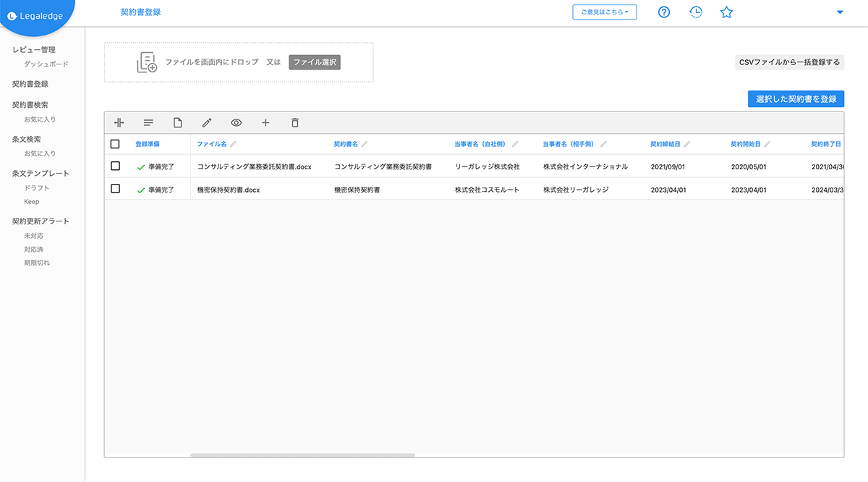Click the file drop area
Image resolution: width=868 pixels, height=482 pixels.
(x=239, y=62)
